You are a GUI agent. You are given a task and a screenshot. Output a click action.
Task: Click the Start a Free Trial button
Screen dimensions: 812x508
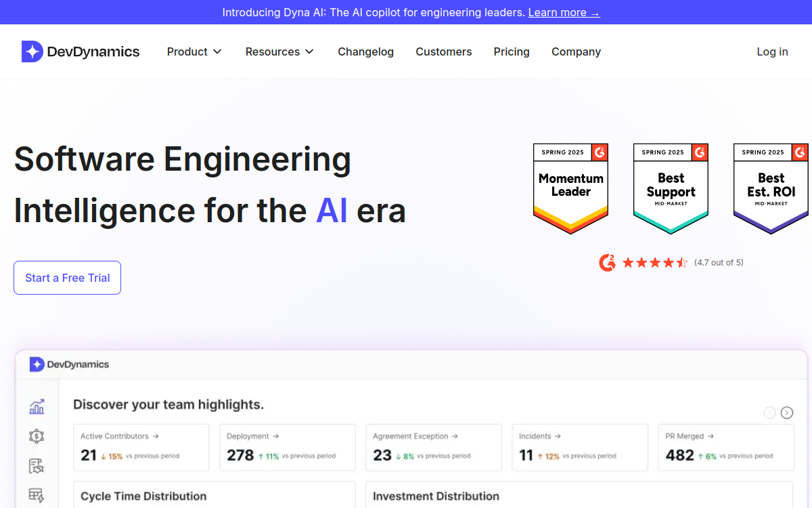[67, 278]
